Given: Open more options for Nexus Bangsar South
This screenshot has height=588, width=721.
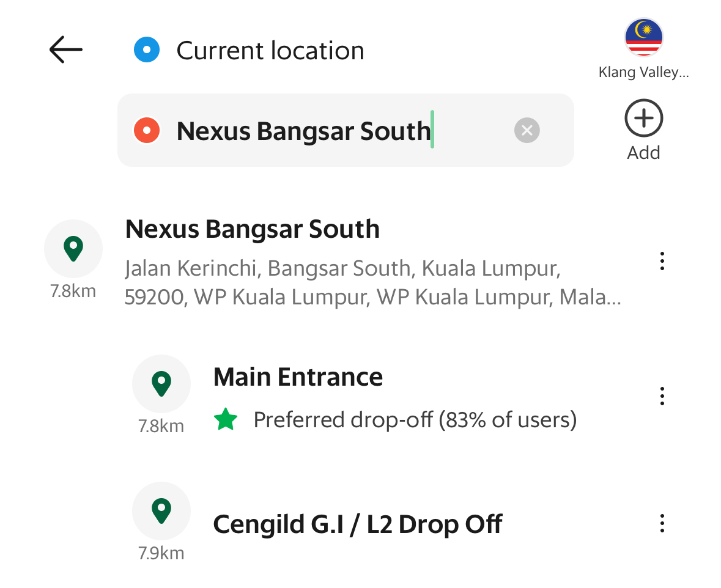Looking at the screenshot, I should tap(662, 261).
